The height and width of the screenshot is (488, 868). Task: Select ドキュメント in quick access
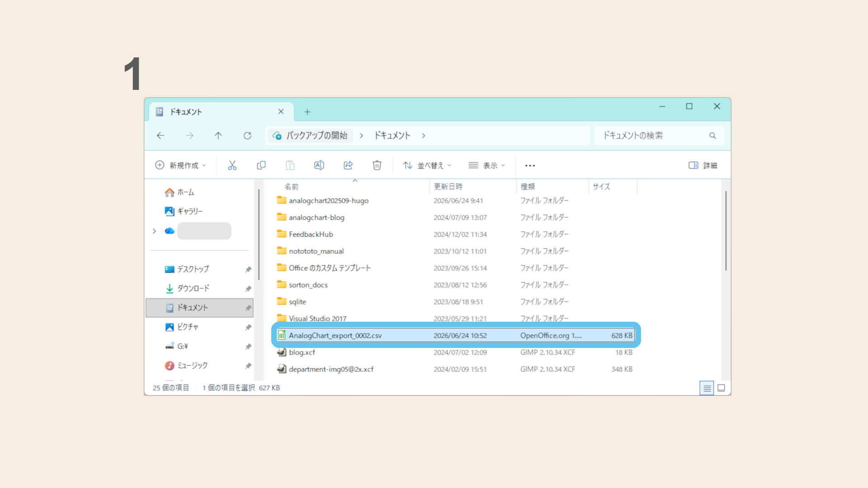tap(199, 308)
